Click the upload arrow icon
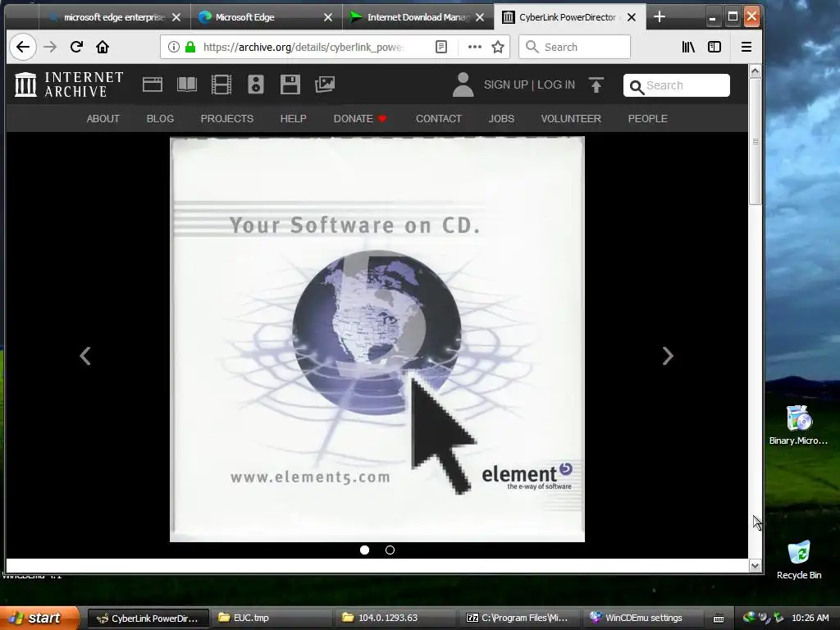This screenshot has width=840, height=630. [596, 85]
